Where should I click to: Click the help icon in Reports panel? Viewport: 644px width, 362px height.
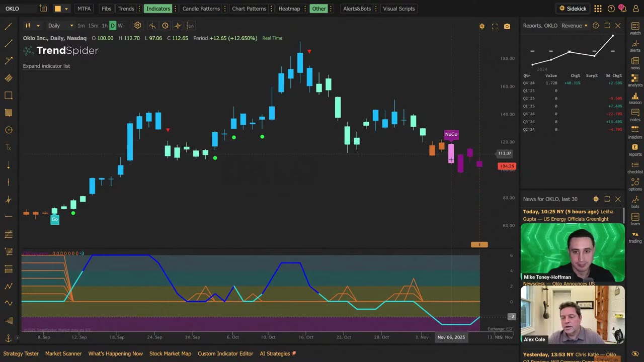pyautogui.click(x=596, y=26)
